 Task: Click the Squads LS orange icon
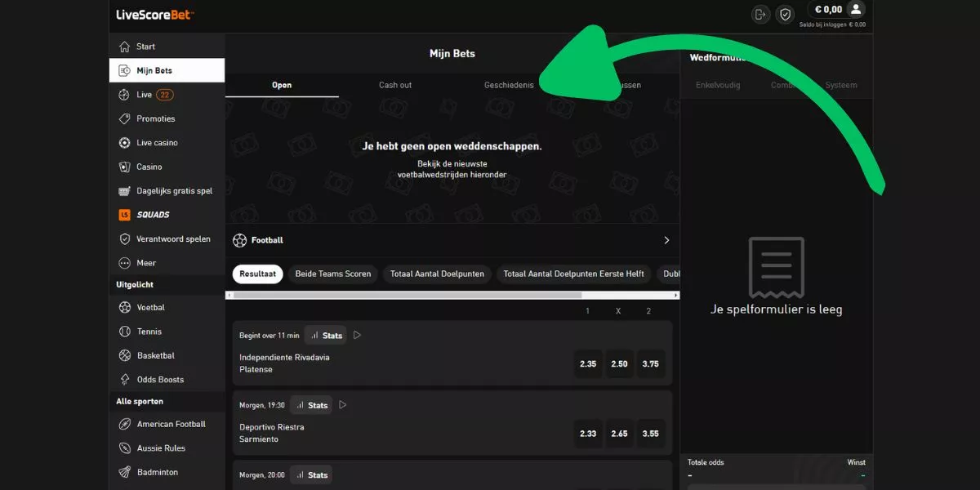coord(124,215)
